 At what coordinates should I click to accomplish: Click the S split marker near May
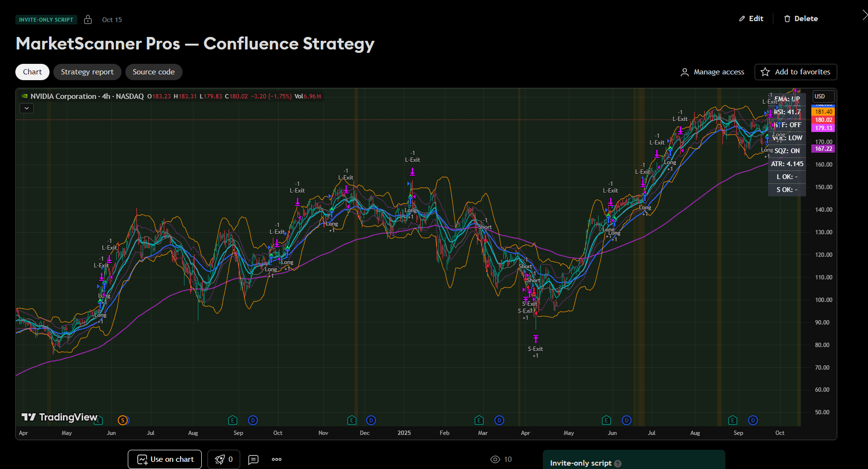pyautogui.click(x=122, y=420)
